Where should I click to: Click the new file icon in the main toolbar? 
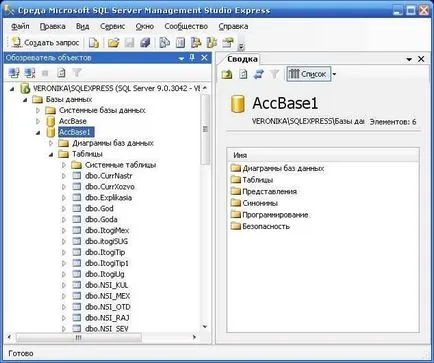pyautogui.click(x=94, y=43)
